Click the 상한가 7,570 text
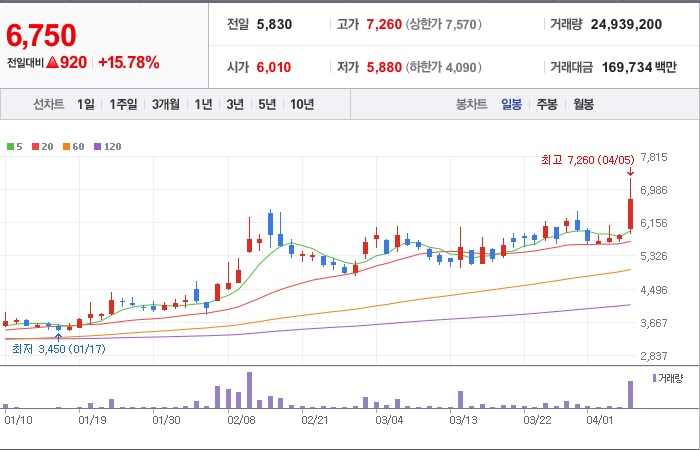The image size is (700, 450). 444,24
